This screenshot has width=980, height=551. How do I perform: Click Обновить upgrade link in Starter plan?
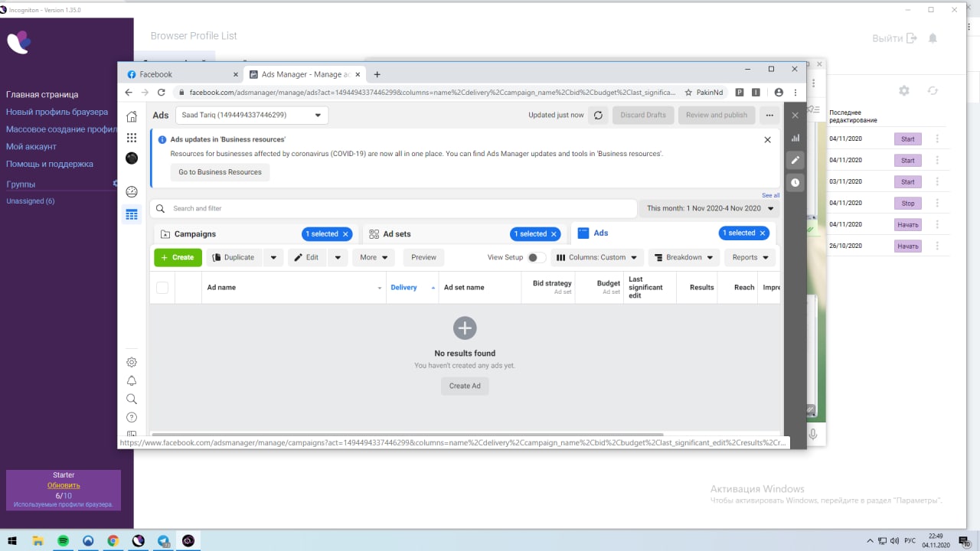pos(64,485)
